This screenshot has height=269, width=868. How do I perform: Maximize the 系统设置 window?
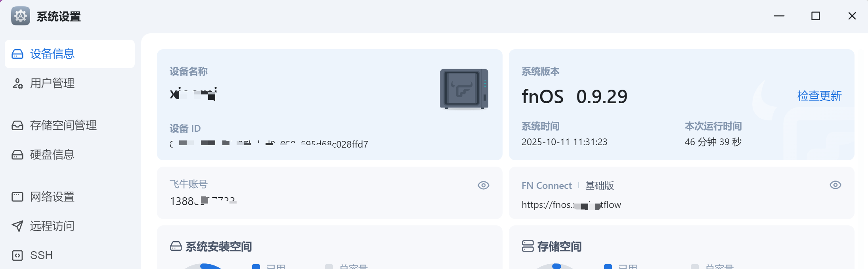tap(815, 16)
